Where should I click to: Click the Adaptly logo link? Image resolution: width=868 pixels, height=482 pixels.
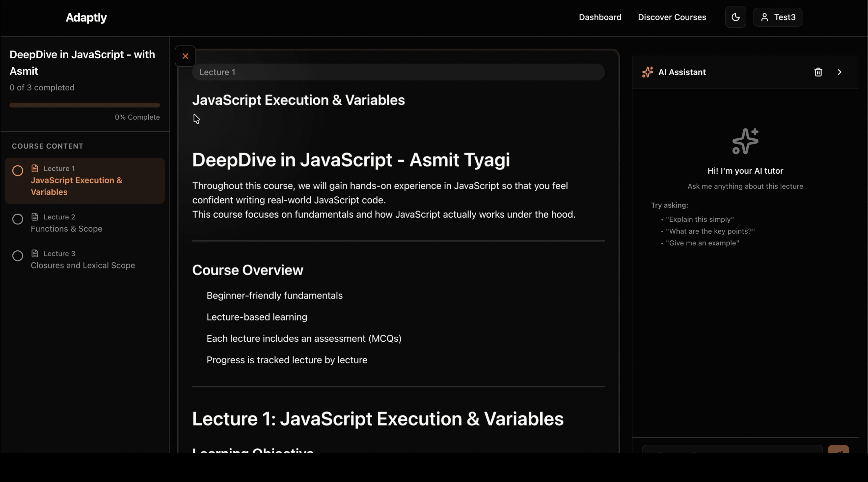point(86,17)
